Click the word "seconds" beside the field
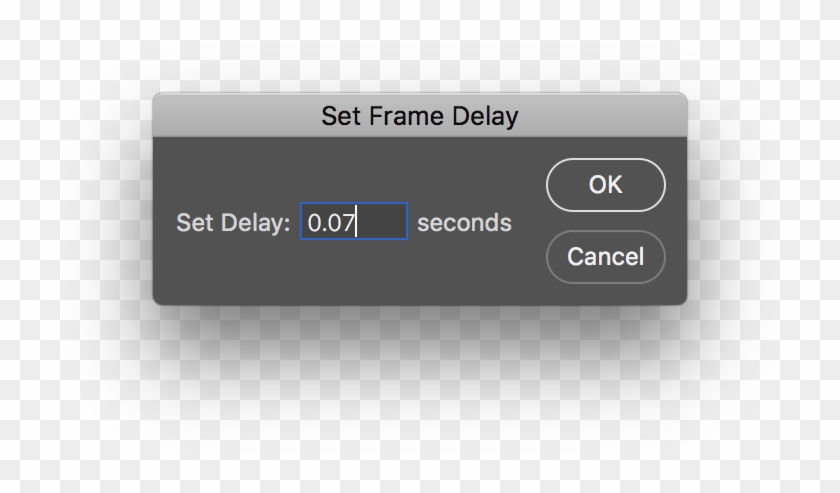The width and height of the screenshot is (840, 493). pos(464,222)
